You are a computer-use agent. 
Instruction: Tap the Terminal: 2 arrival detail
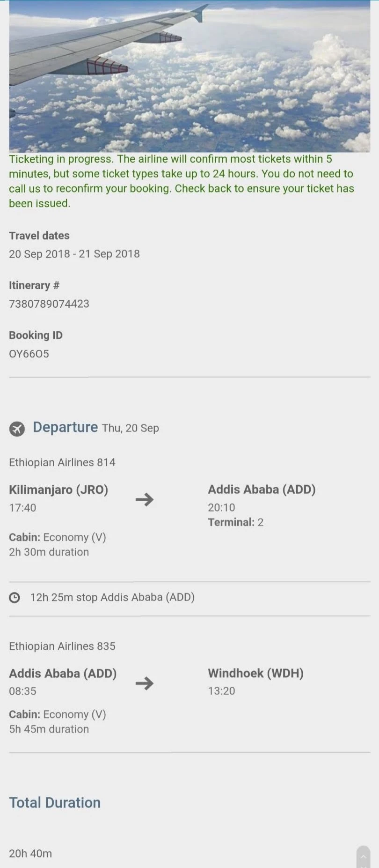[x=236, y=522]
